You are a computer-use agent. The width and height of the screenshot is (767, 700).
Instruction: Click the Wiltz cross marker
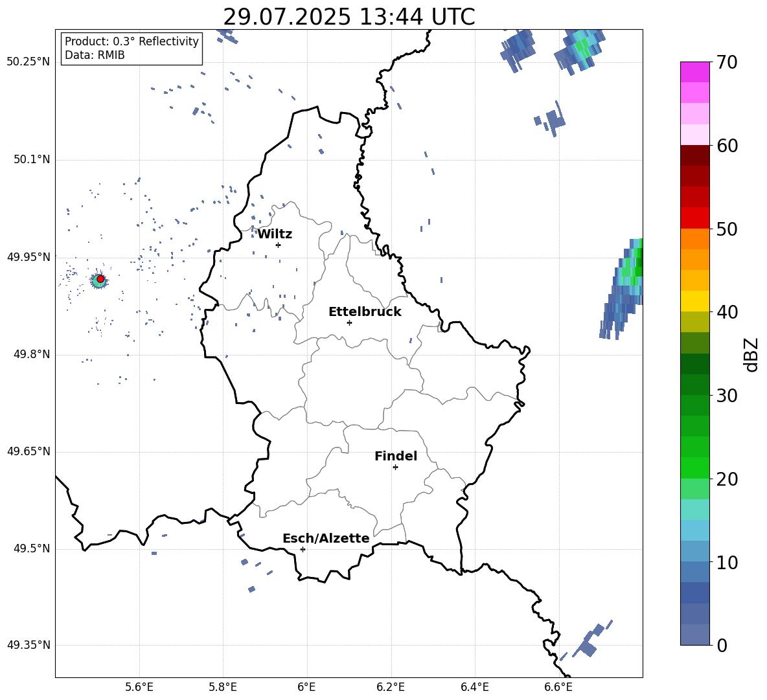[x=278, y=245]
